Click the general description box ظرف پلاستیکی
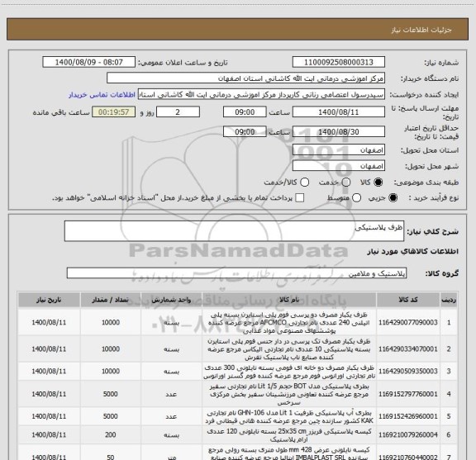 click(x=234, y=231)
